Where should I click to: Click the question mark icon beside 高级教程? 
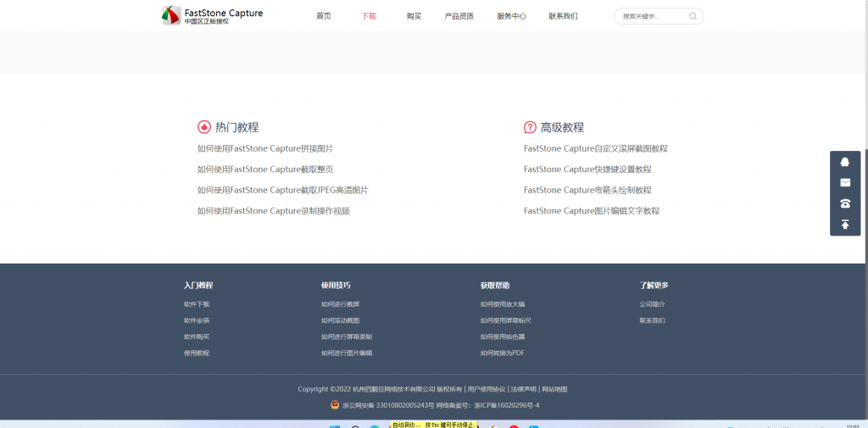coord(530,127)
